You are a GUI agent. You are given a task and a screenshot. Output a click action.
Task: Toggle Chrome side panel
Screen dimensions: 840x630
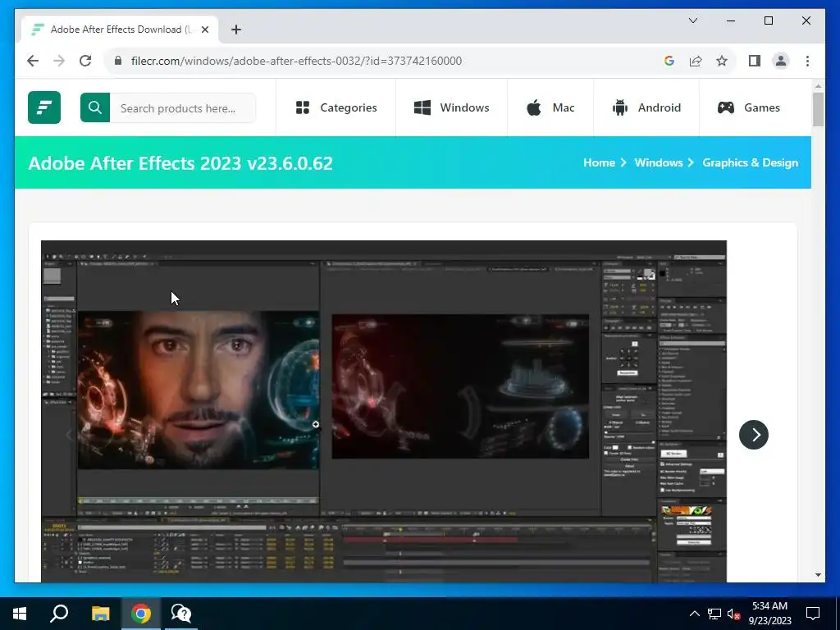click(755, 61)
